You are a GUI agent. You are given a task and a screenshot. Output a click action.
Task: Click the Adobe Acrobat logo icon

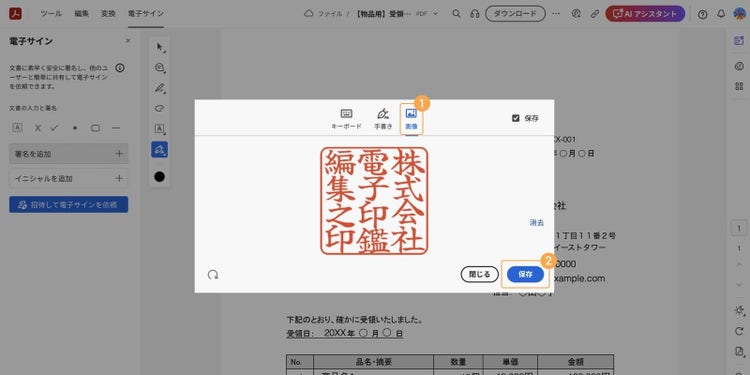(15, 13)
